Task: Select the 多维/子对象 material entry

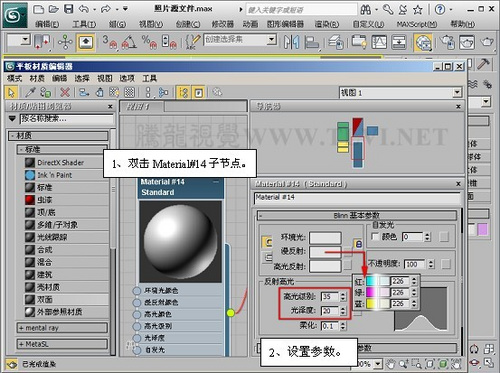Action: pos(66,225)
